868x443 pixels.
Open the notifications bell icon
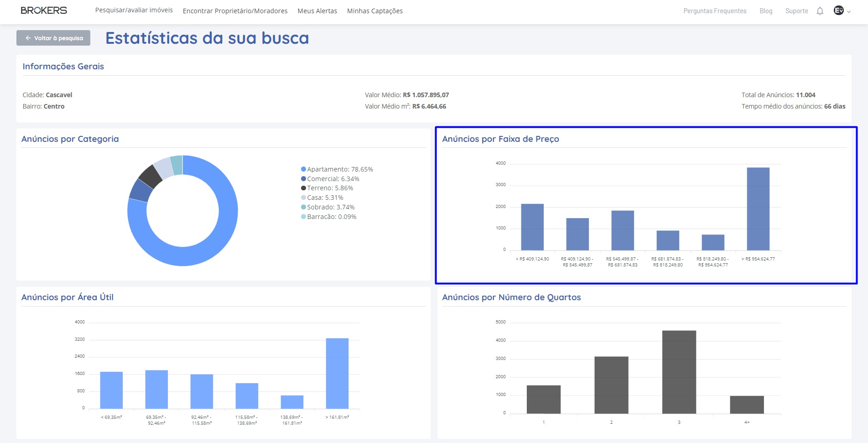coord(820,11)
